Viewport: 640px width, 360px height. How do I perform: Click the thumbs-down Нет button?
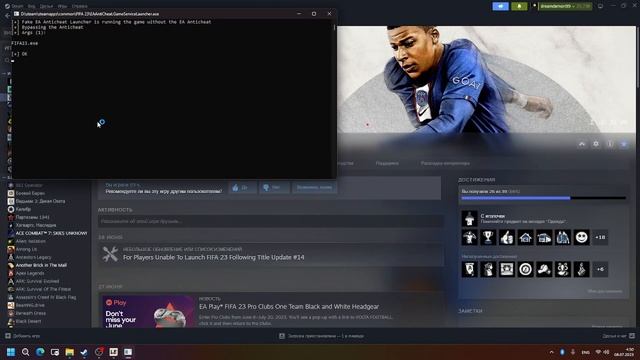click(x=274, y=187)
